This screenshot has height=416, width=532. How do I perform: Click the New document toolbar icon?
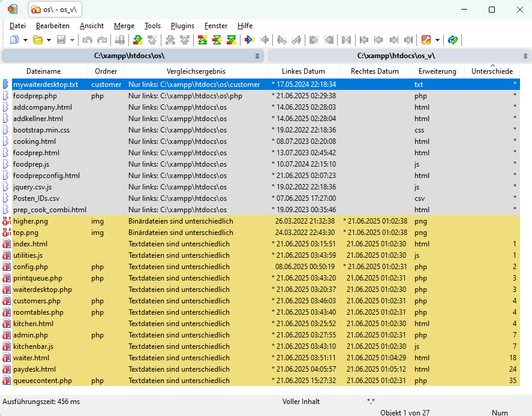point(14,40)
